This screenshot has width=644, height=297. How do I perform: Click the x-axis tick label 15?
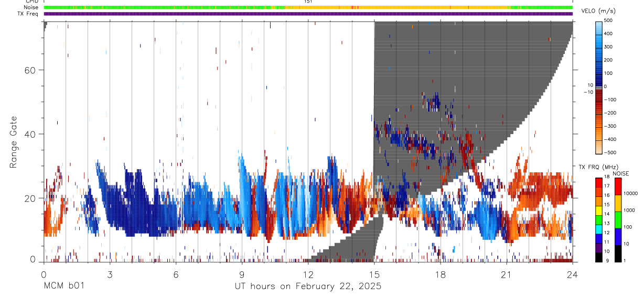click(374, 274)
